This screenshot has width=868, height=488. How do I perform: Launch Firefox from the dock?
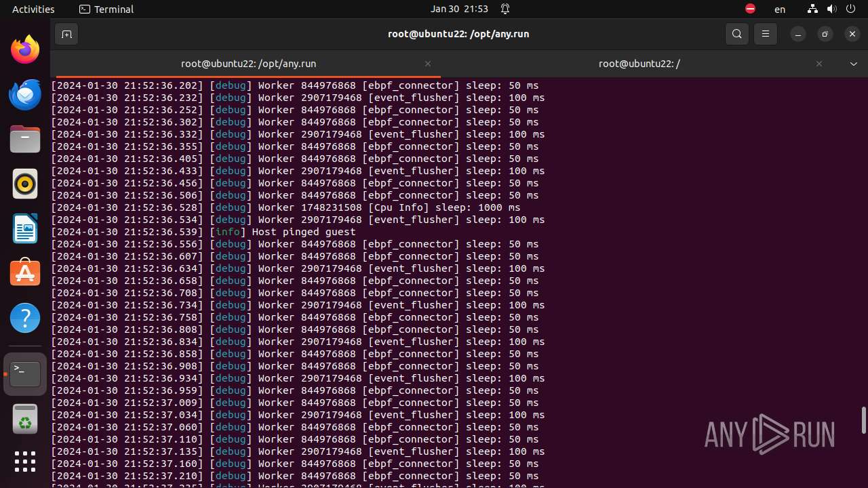coord(25,49)
